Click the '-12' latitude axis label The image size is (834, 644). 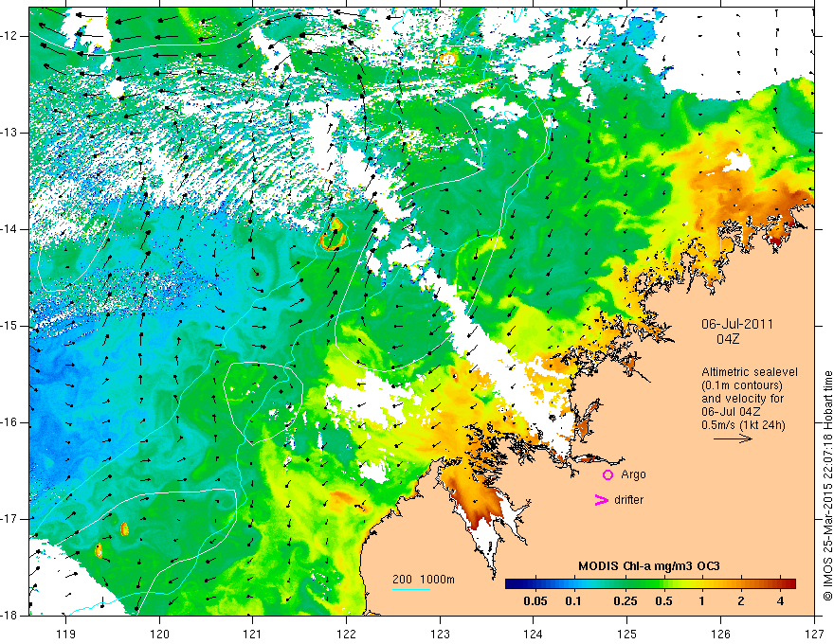click(x=10, y=36)
